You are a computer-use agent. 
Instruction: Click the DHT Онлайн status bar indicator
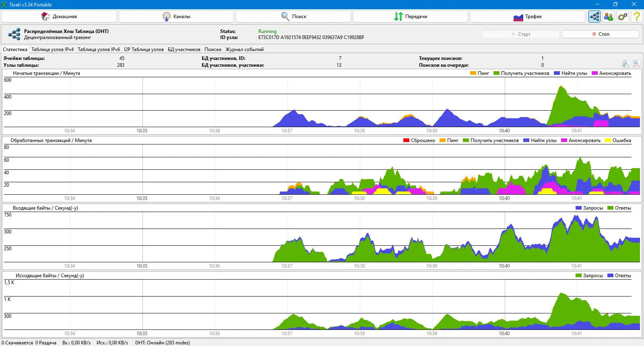click(x=162, y=343)
